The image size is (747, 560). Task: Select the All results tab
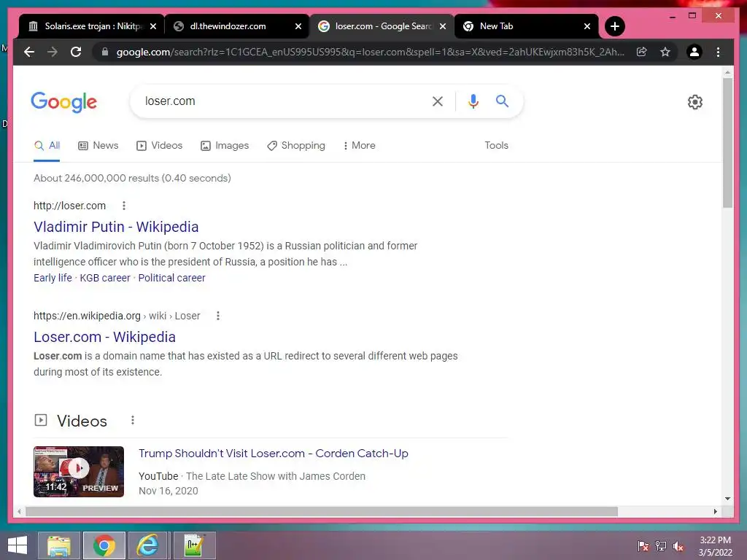click(x=47, y=146)
